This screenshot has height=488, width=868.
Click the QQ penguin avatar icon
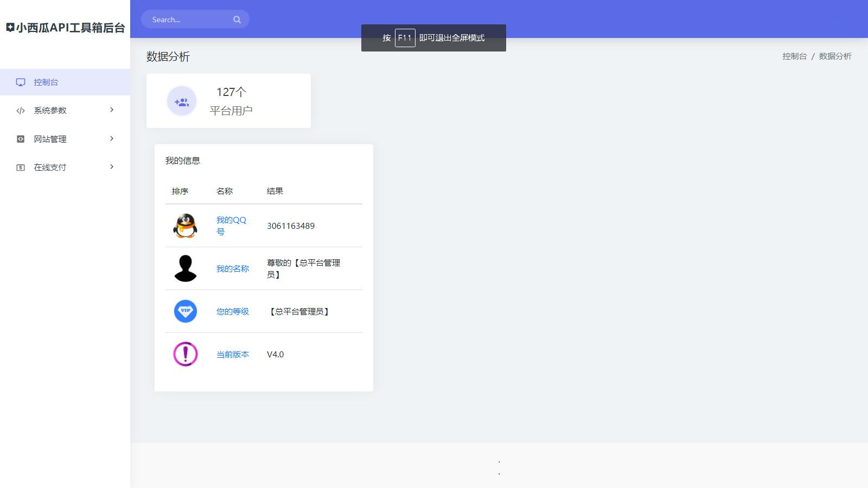click(x=185, y=226)
